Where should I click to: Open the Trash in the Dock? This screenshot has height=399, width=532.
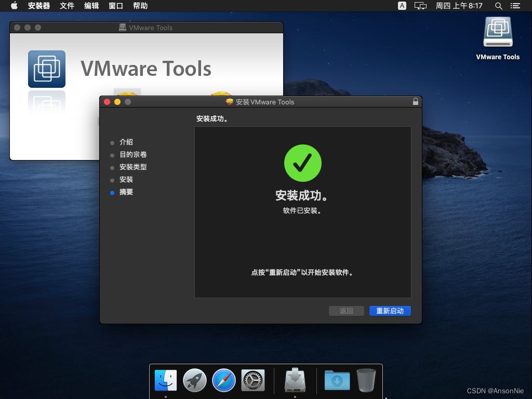366,380
